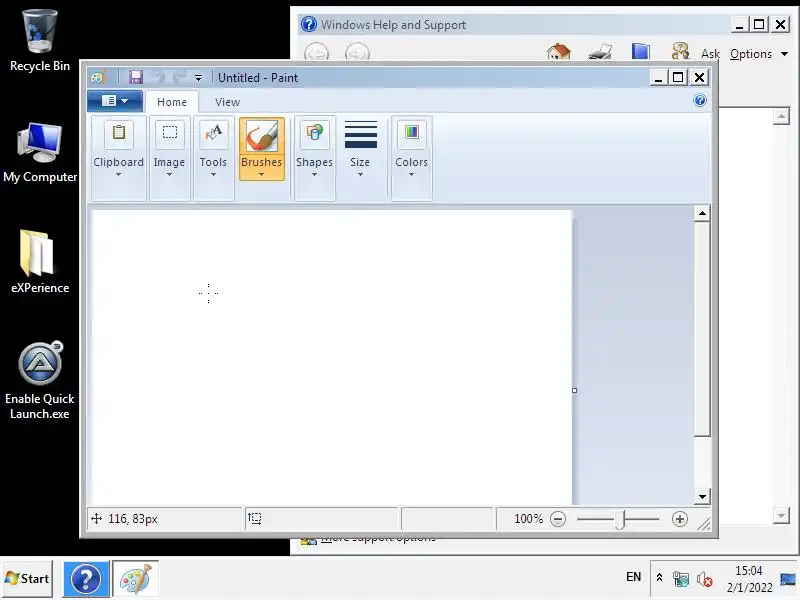This screenshot has height=600, width=800.
Task: Select the Brushes paintbrush icon
Action: coord(262,136)
